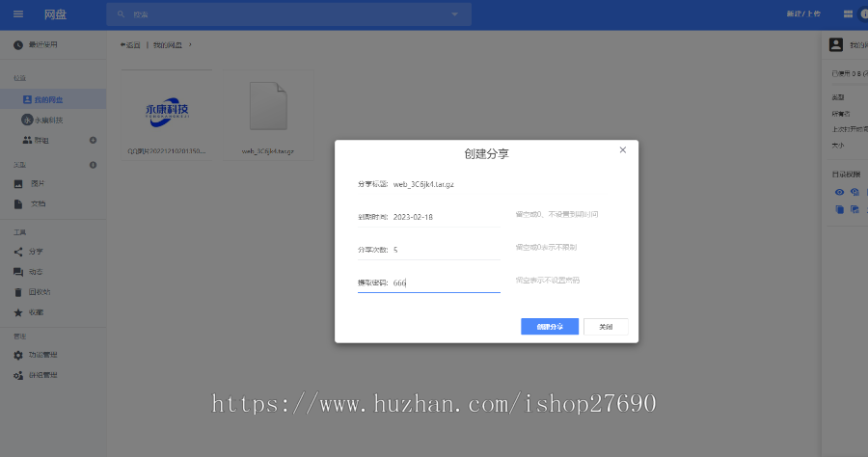This screenshot has width=868, height=457.
Task: Click the 永康科技 avatar circle in the sidebar
Action: point(27,121)
